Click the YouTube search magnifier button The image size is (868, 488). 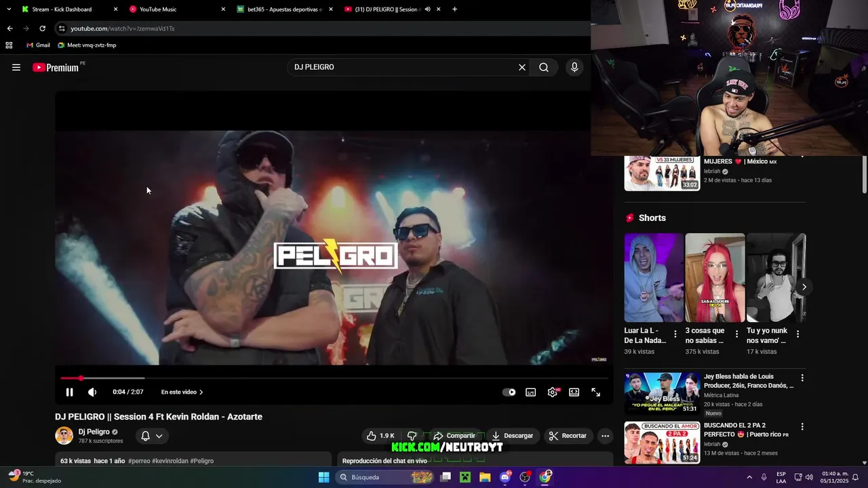tap(544, 67)
